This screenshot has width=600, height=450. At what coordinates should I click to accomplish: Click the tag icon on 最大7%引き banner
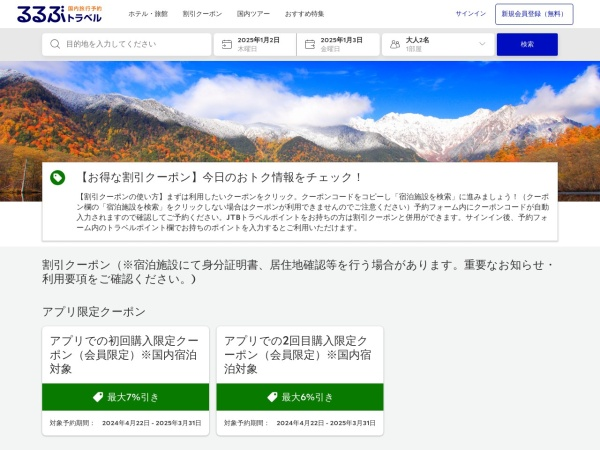coord(98,397)
